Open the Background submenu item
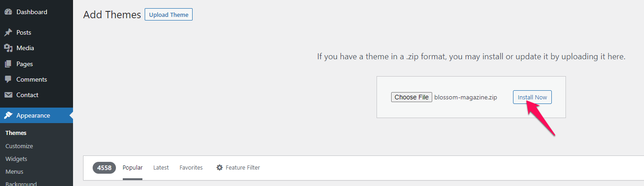Screen dimensions: 644x186 pos(21,184)
